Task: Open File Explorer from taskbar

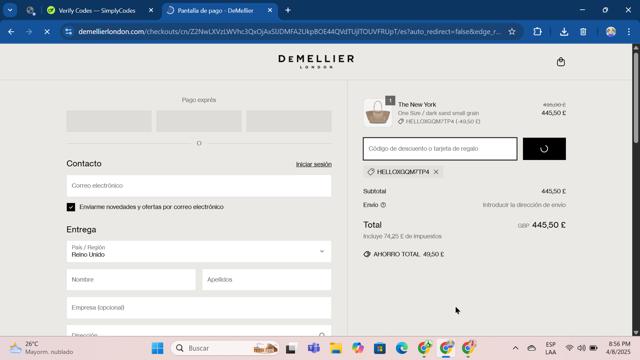Action: coord(336,348)
